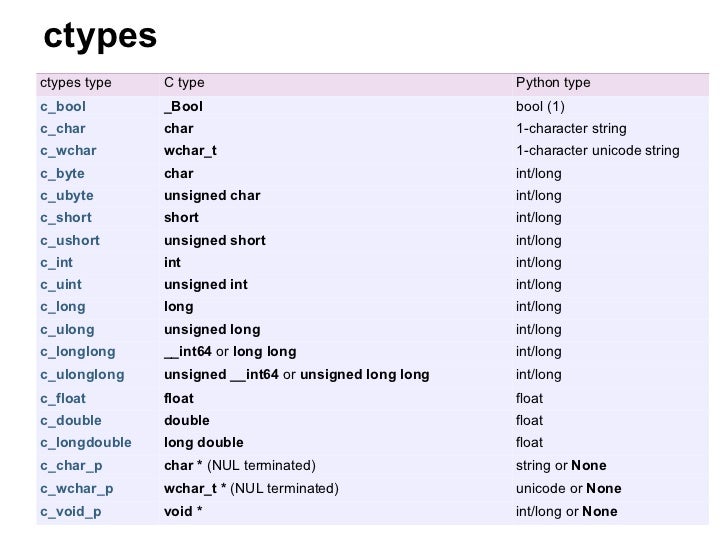The image size is (728, 546).
Task: Open the c_ulonglong link
Action: tap(82, 375)
